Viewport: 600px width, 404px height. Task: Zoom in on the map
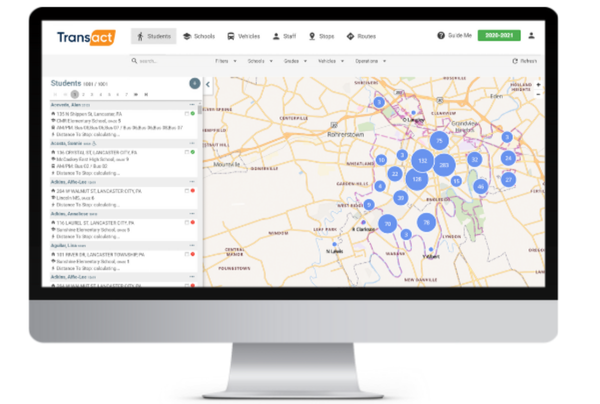click(x=538, y=85)
